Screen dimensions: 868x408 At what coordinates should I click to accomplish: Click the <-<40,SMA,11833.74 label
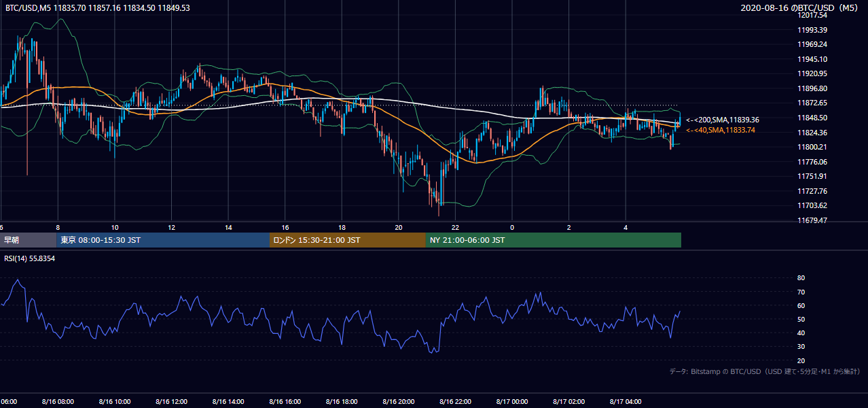(x=721, y=130)
